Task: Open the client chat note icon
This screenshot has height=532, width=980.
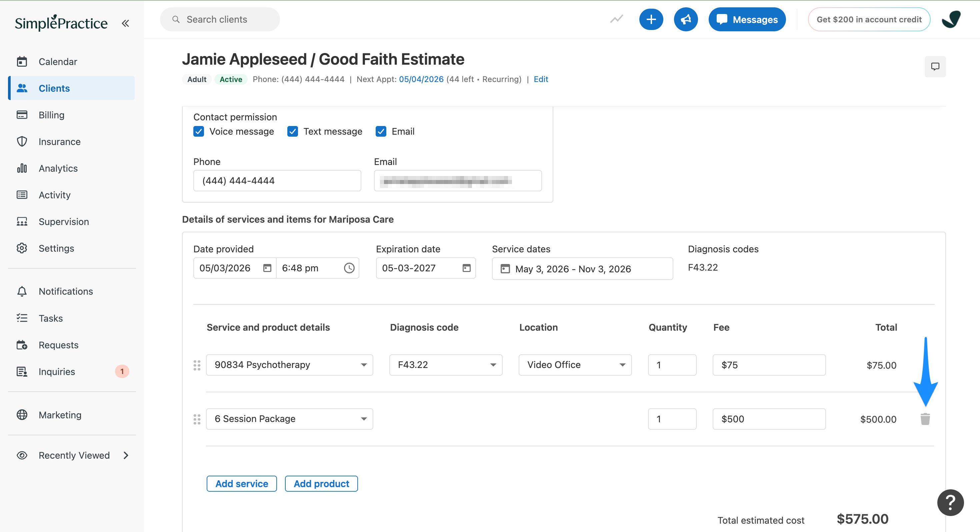Action: (935, 67)
